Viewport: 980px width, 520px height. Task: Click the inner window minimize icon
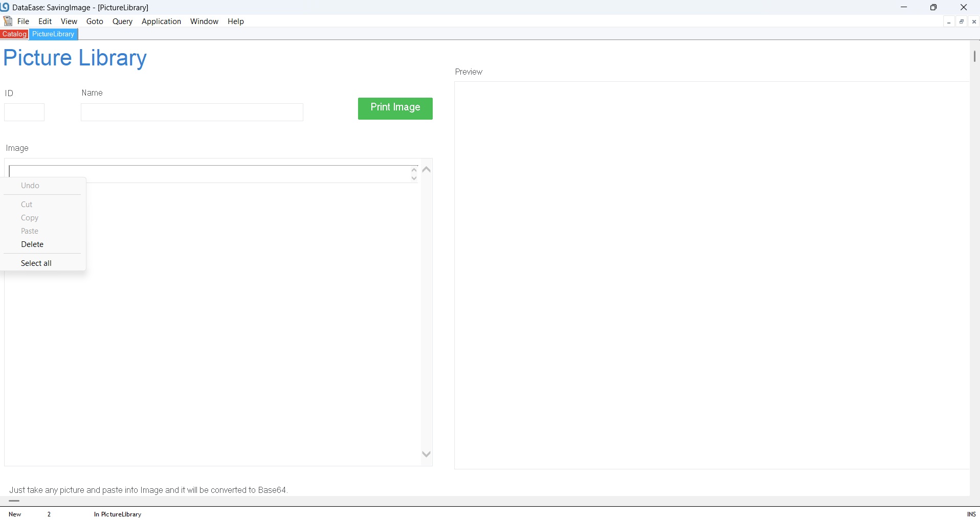949,22
